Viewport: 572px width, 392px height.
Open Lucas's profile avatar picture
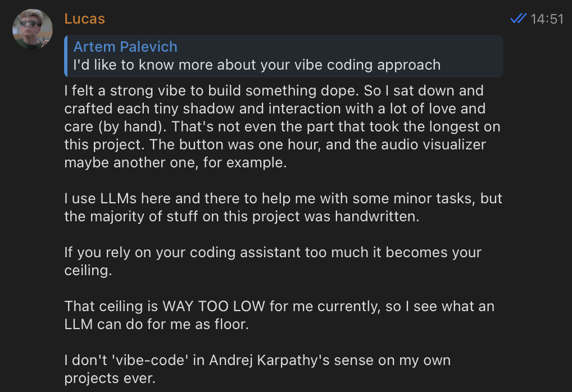(33, 29)
